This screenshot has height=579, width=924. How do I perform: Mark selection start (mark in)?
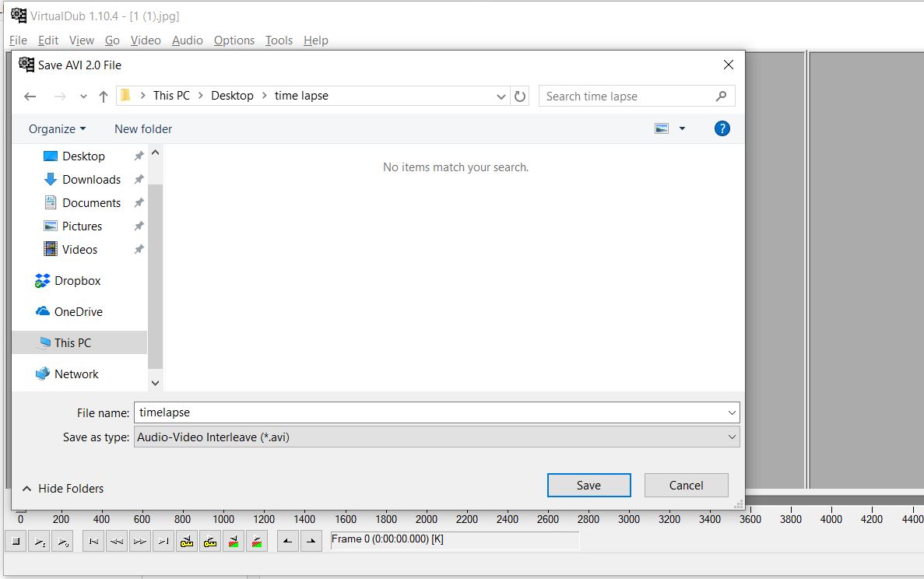[287, 542]
